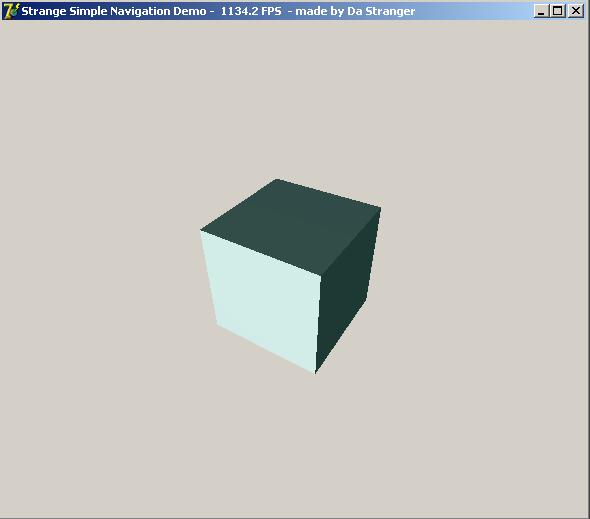
Task: Click the cube's rightmost top corner vertex
Action: [x=381, y=208]
